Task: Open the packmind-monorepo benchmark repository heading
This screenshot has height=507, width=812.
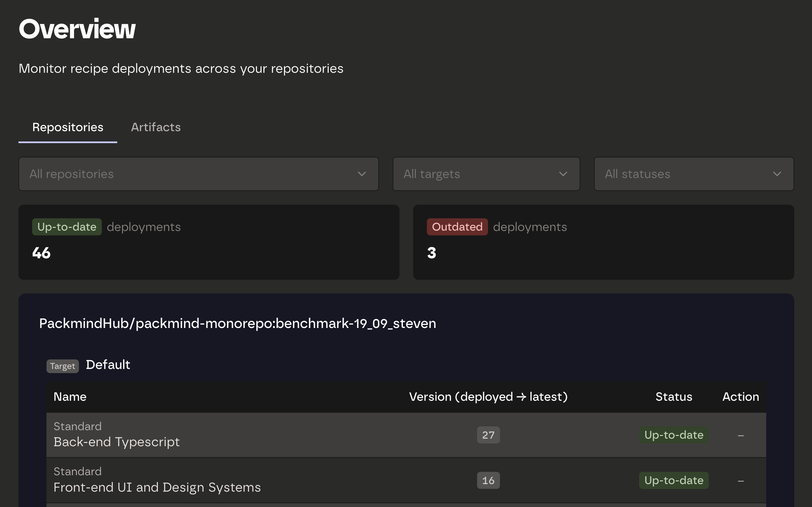Action: click(x=238, y=323)
